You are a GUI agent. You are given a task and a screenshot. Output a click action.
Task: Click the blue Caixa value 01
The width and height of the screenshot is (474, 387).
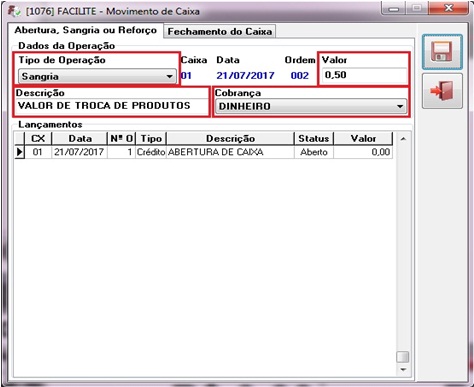click(x=186, y=76)
